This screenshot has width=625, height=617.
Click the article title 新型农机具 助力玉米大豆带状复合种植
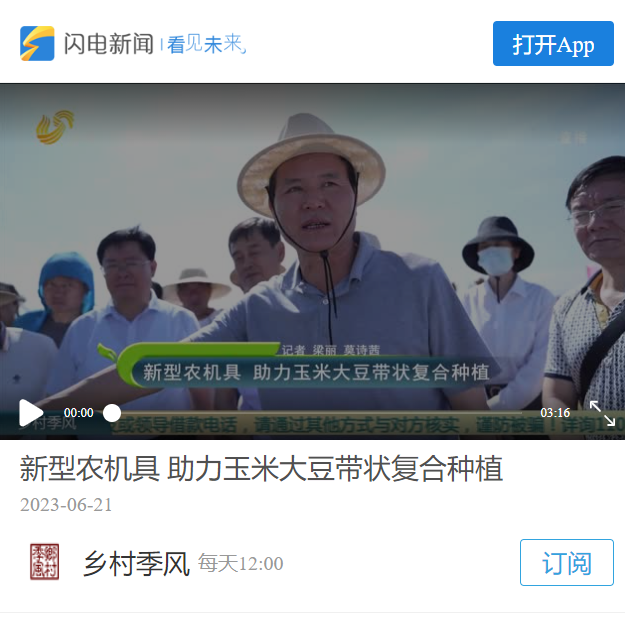[x=261, y=468]
